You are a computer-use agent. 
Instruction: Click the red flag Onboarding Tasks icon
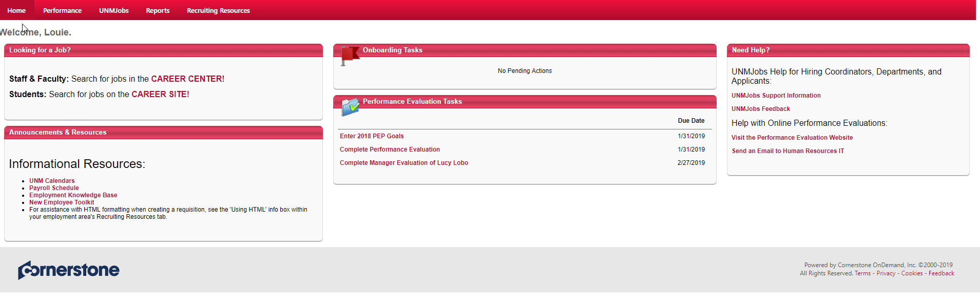pyautogui.click(x=350, y=55)
